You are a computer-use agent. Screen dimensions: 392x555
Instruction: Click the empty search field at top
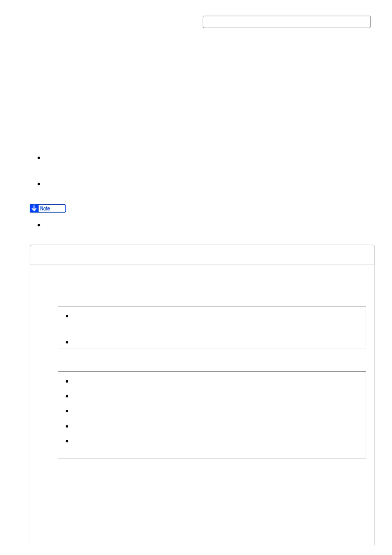[x=286, y=22]
